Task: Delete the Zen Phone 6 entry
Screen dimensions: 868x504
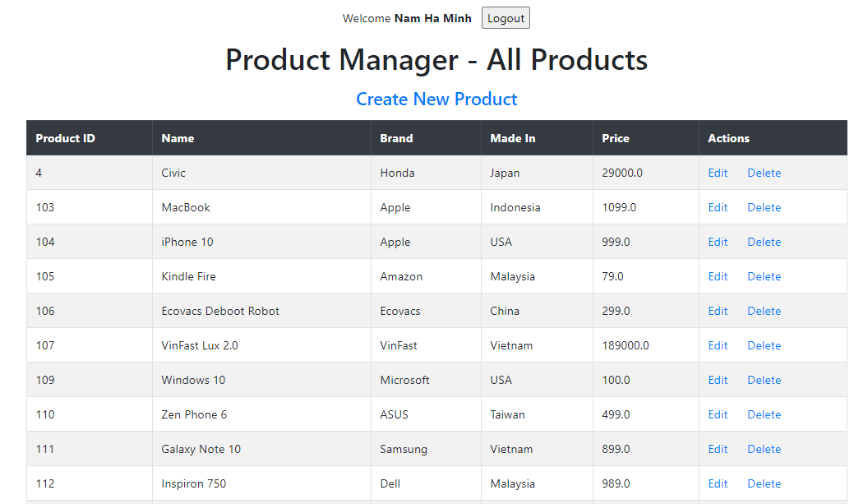Action: point(764,414)
